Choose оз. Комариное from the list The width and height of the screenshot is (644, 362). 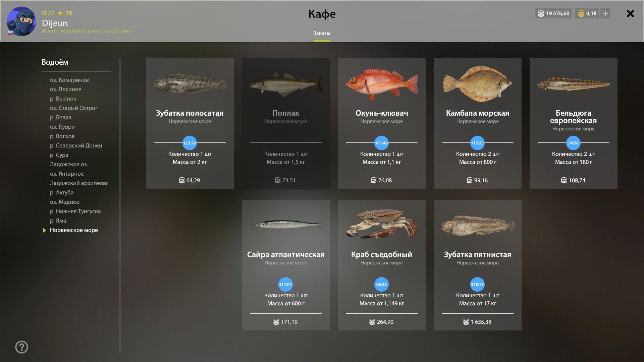pos(69,80)
